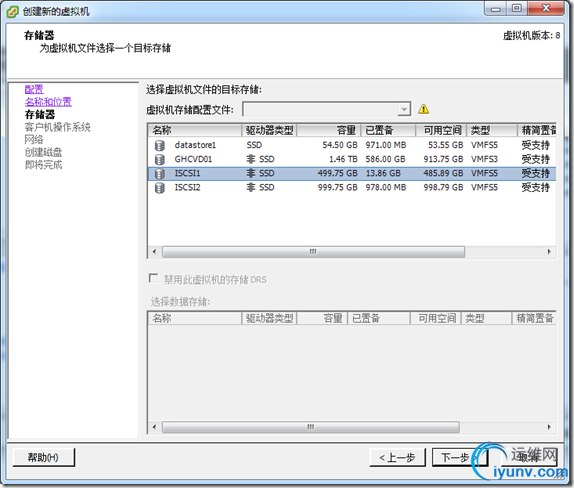Screen dimensions: 574x488
Task: Click the 13.86 GB provisioned cell
Action: [x=383, y=173]
